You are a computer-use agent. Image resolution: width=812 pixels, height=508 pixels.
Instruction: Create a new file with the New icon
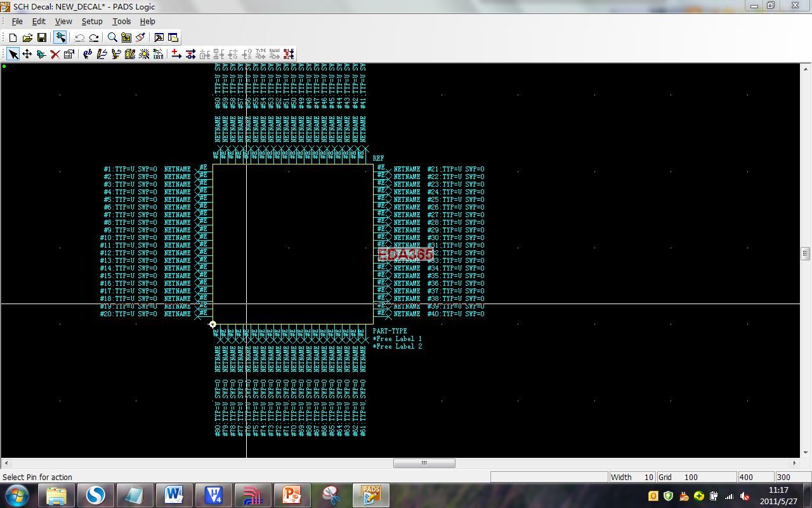13,37
